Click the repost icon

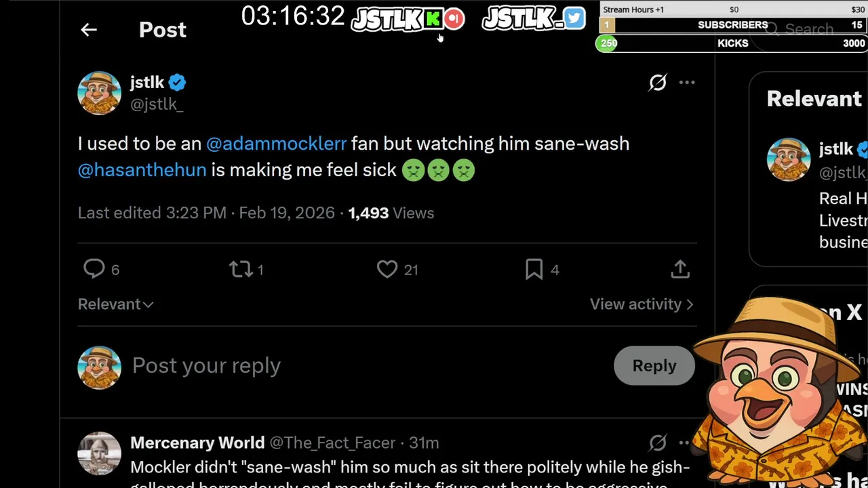[x=241, y=269]
